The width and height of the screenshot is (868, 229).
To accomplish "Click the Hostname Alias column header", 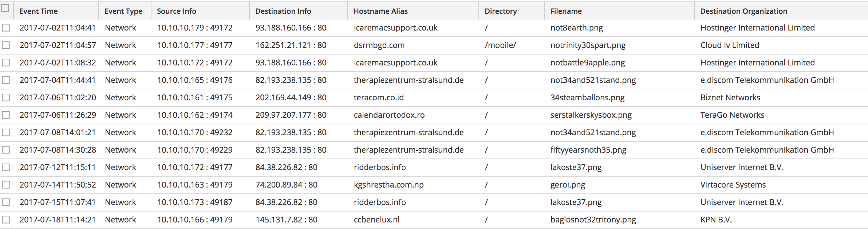I will 381,11.
